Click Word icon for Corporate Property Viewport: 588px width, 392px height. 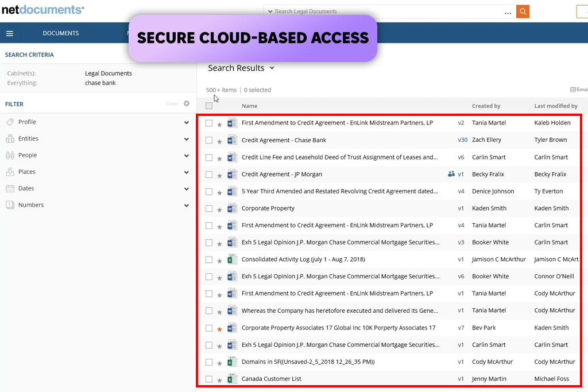(232, 208)
